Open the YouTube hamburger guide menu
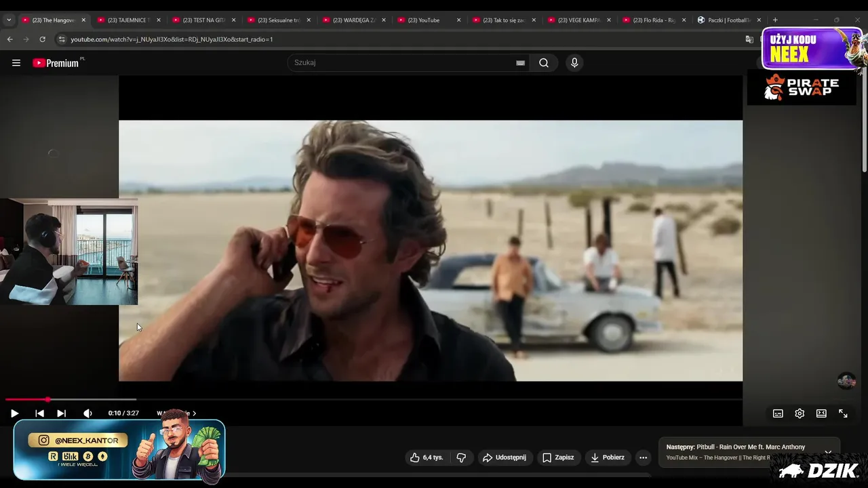The width and height of the screenshot is (868, 488). point(16,63)
